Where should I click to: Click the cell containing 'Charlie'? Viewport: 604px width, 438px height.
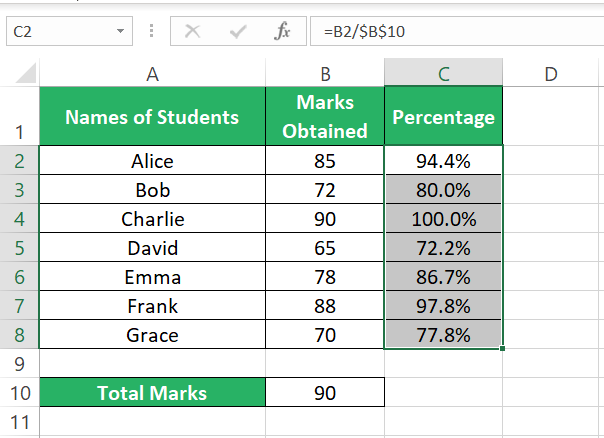[x=153, y=218]
